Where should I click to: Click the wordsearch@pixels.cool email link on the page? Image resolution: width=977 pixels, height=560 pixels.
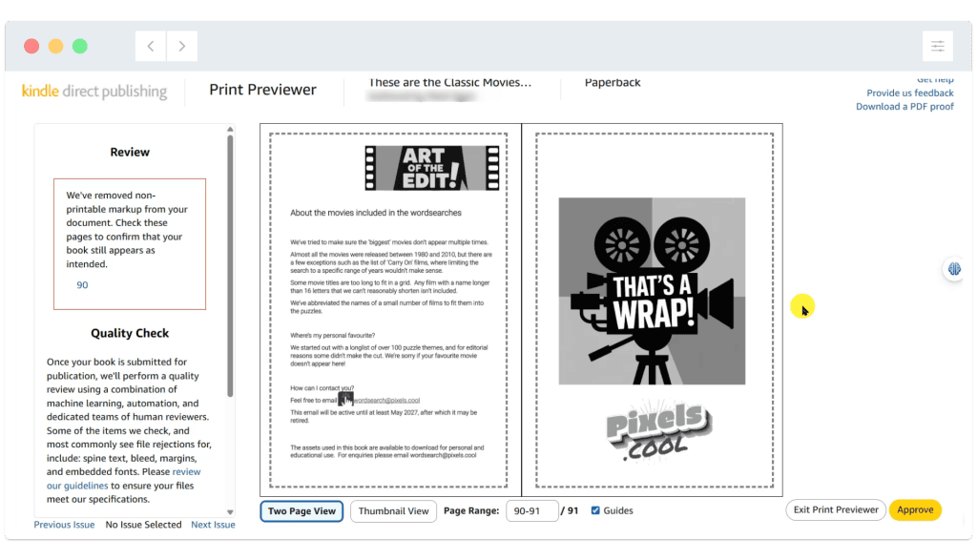[x=386, y=401]
